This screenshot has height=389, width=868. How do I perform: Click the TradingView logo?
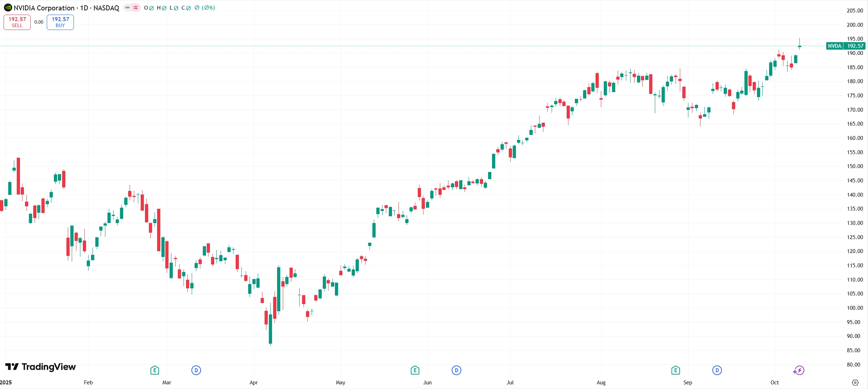[x=40, y=367]
